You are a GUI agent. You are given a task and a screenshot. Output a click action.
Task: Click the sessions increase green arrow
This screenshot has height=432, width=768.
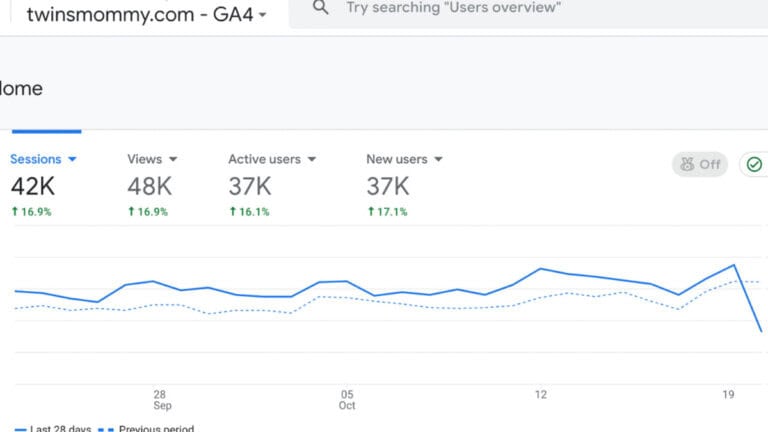15,212
